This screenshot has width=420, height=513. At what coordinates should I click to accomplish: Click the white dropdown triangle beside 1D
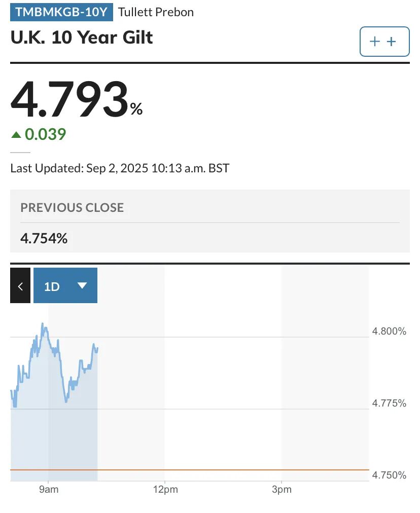pyautogui.click(x=82, y=286)
